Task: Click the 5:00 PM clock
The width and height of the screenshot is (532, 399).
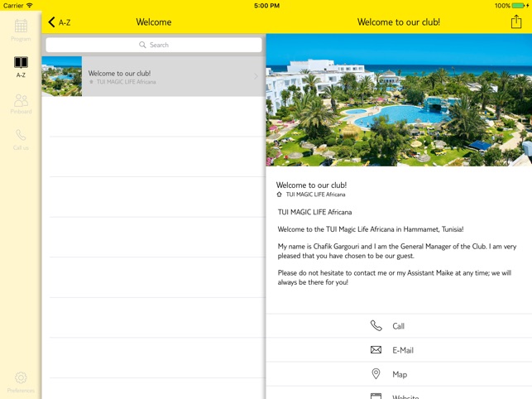Action: coord(266,6)
